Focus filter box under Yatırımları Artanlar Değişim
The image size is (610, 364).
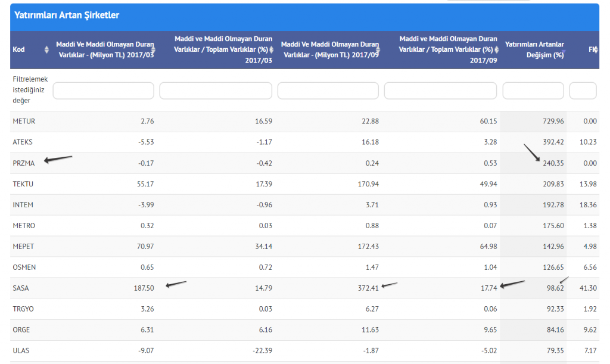click(x=533, y=91)
